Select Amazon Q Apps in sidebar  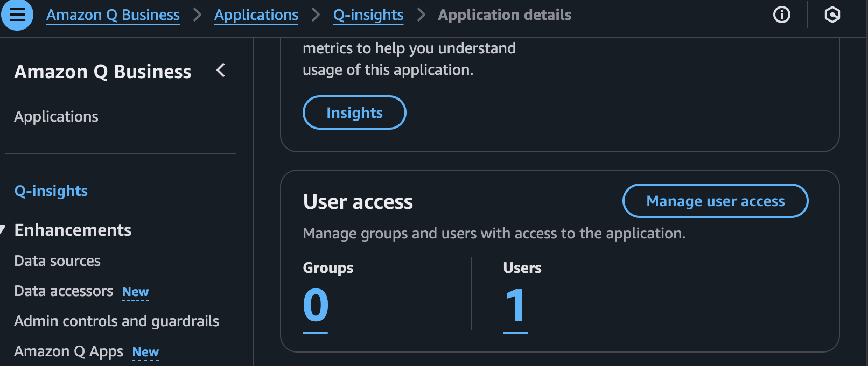click(x=69, y=351)
